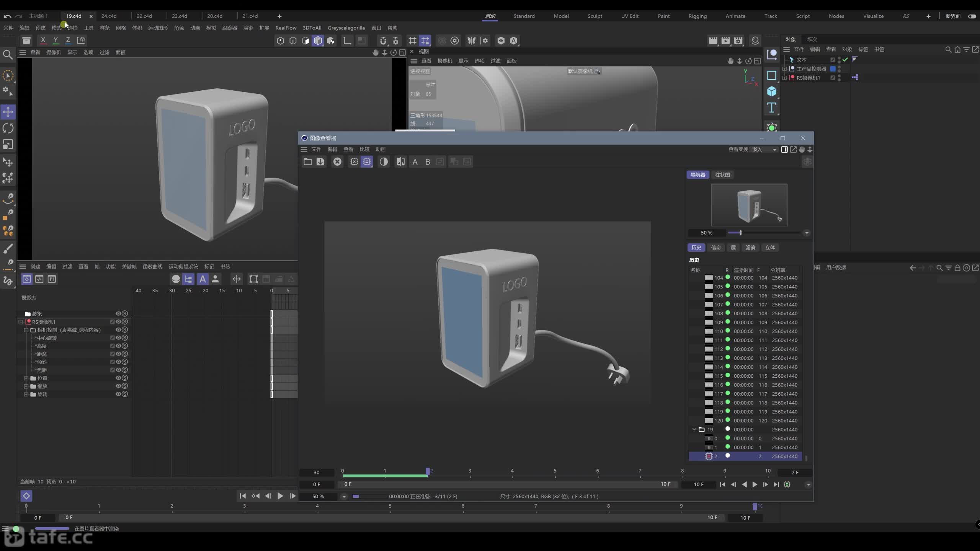Open the search magnifier in left toolbar
This screenshot has width=980, height=551.
[8, 55]
